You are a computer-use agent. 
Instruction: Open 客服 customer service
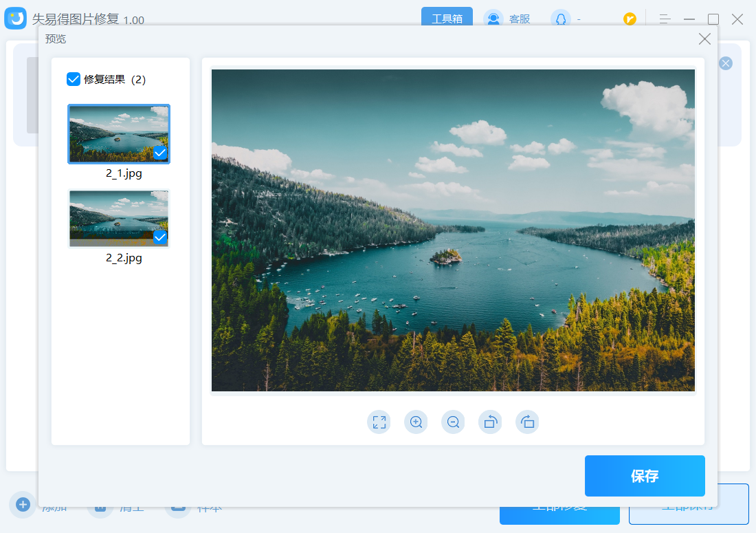pos(507,19)
